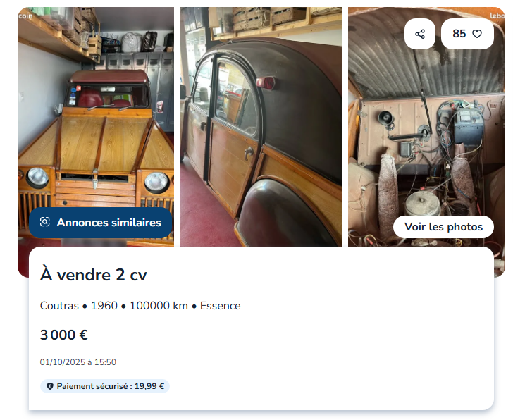The width and height of the screenshot is (513, 420).
Task: Click the Essence fuel type detail
Action: 220,306
